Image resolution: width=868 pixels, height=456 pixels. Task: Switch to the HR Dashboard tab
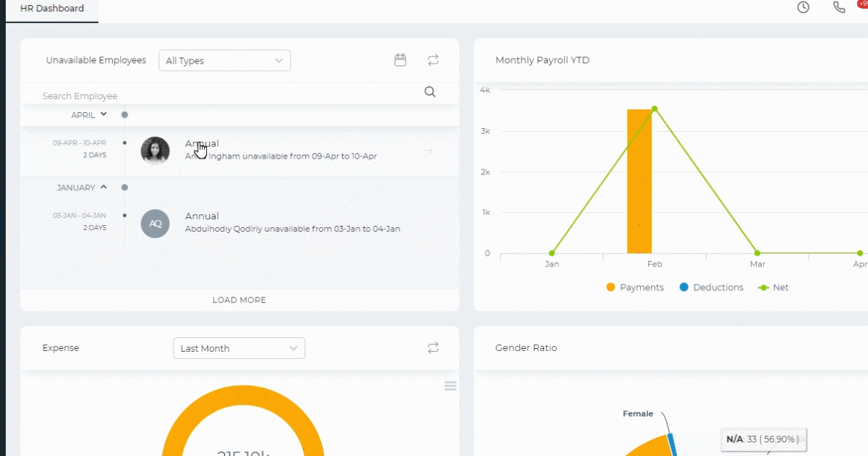(x=52, y=9)
